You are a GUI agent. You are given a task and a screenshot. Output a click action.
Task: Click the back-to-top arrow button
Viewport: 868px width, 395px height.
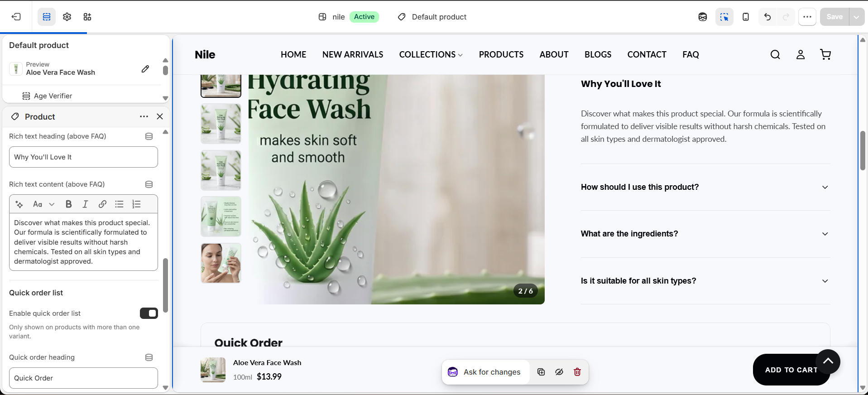pos(828,361)
